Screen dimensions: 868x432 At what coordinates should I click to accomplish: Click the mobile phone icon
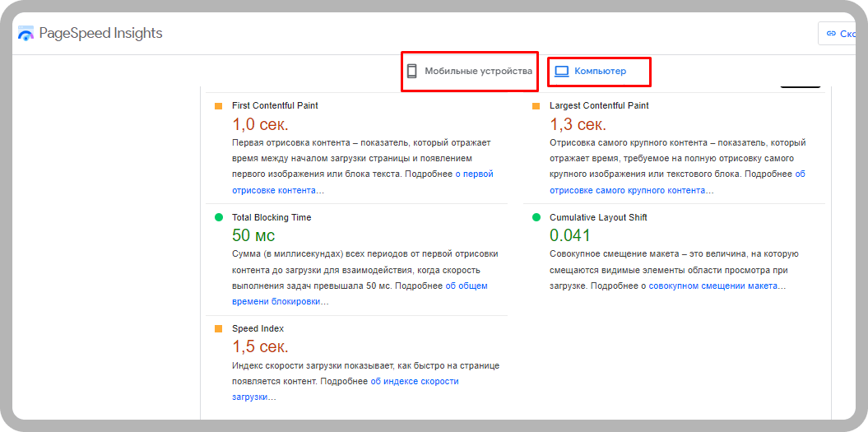[411, 71]
